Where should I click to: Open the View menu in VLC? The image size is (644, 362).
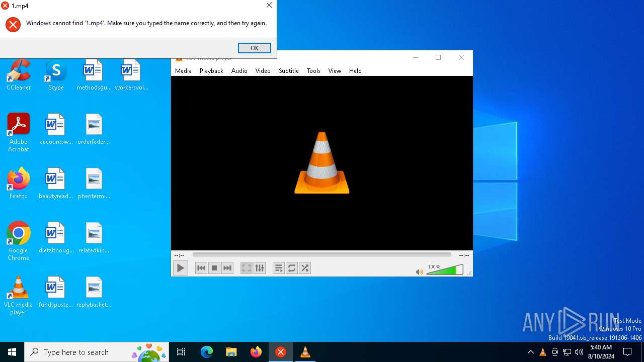pos(335,71)
